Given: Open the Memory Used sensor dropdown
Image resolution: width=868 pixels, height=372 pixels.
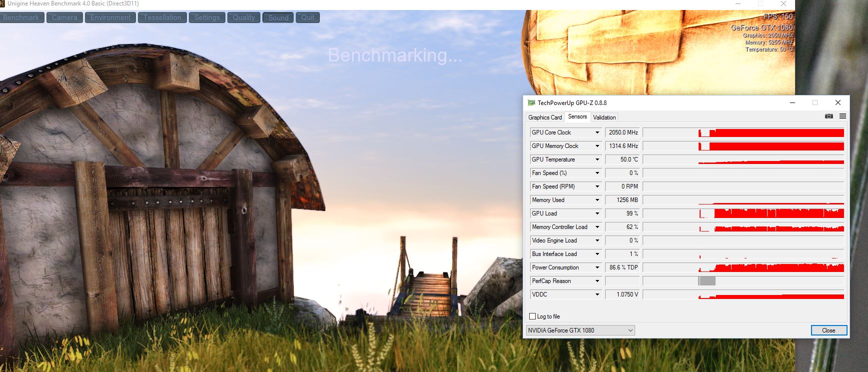Looking at the screenshot, I should click(597, 200).
